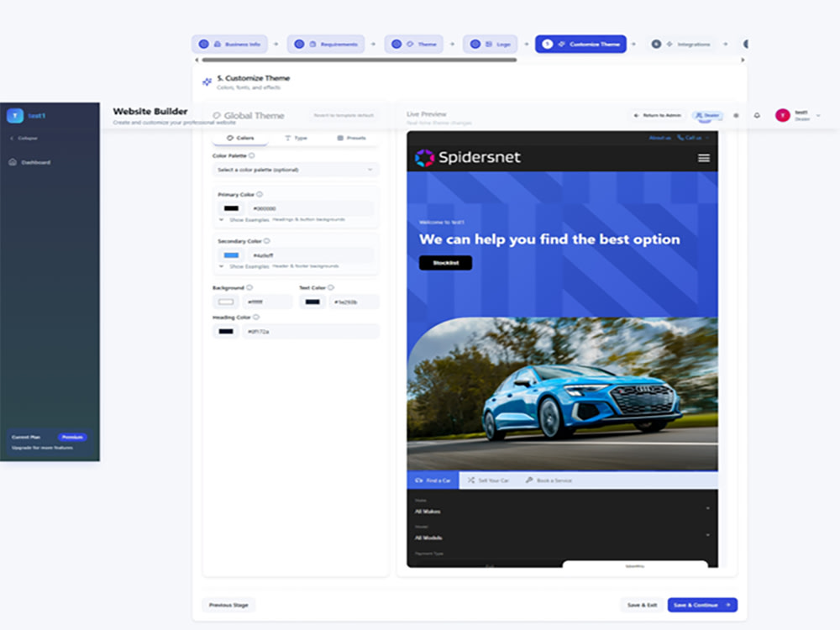Open the blue Secondary Color swatch
The height and width of the screenshot is (630, 840).
pos(232,255)
